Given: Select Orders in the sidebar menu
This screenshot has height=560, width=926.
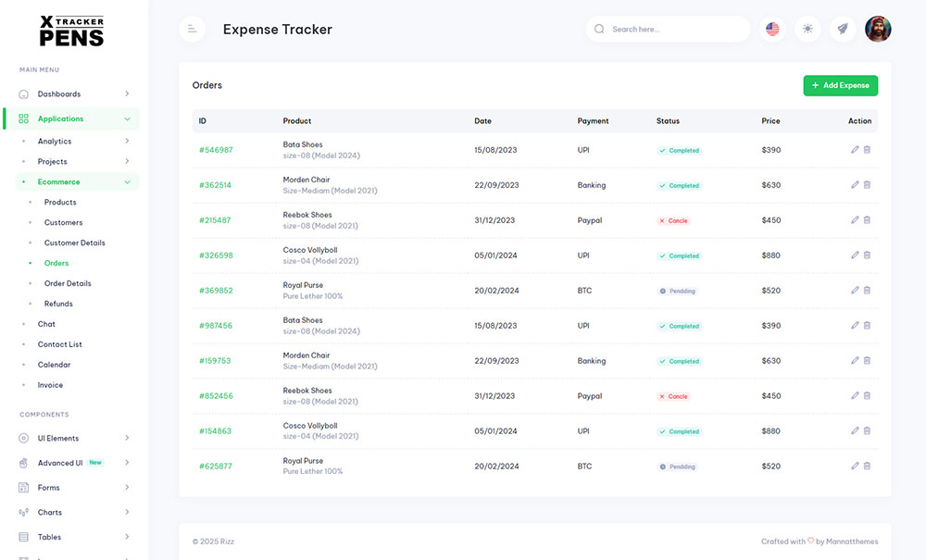Looking at the screenshot, I should pos(56,263).
